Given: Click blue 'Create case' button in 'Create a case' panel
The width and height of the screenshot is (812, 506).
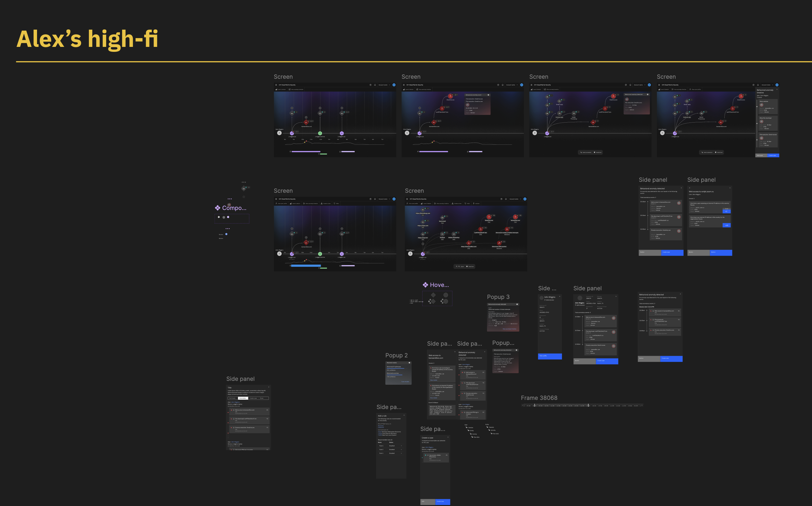Looking at the screenshot, I should (x=442, y=501).
